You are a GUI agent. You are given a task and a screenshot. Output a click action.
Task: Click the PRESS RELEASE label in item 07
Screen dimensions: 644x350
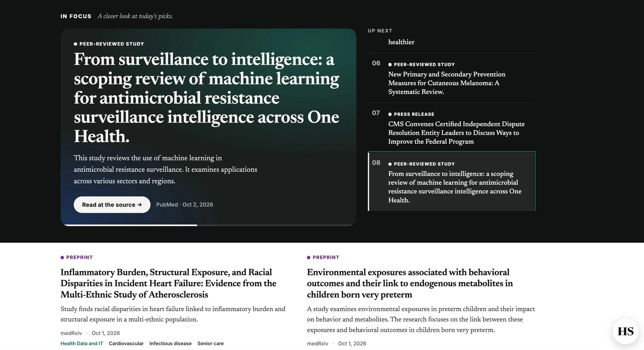click(x=411, y=114)
